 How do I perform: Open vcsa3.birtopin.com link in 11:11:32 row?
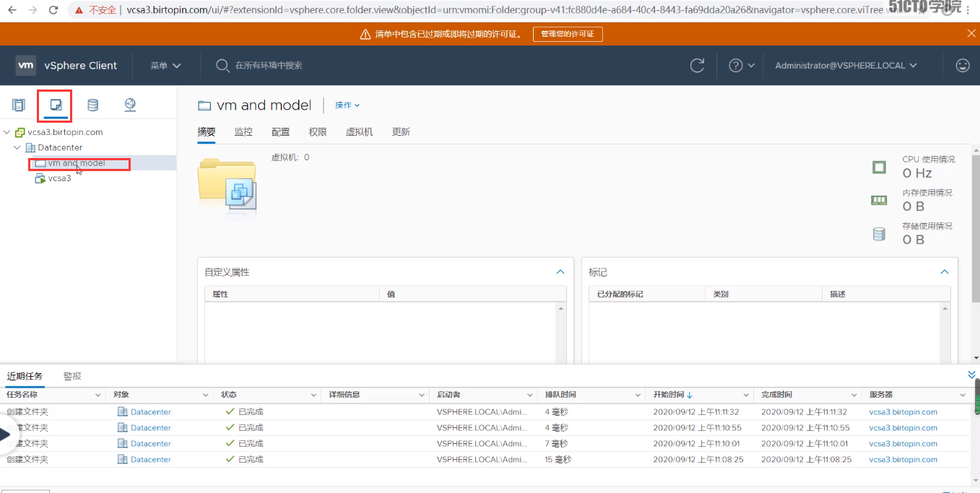(903, 412)
